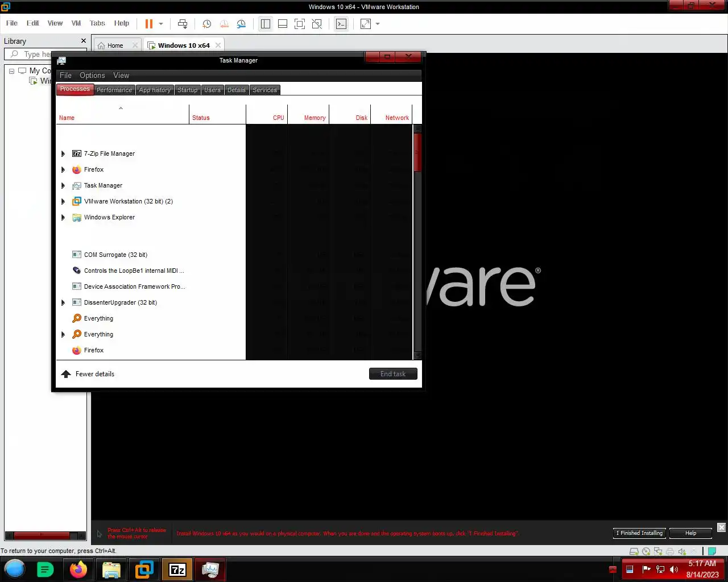
Task: Open Task Manager View menu
Action: point(121,75)
